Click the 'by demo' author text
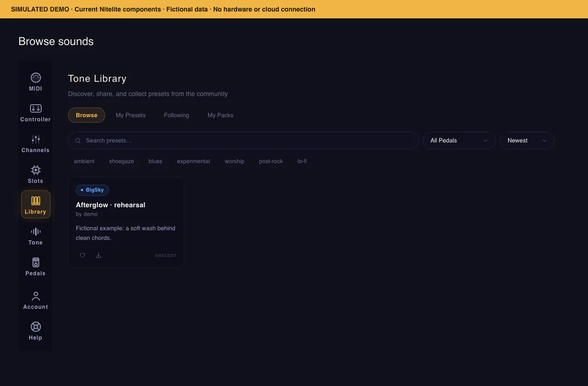Image resolution: width=588 pixels, height=386 pixels. click(x=87, y=214)
